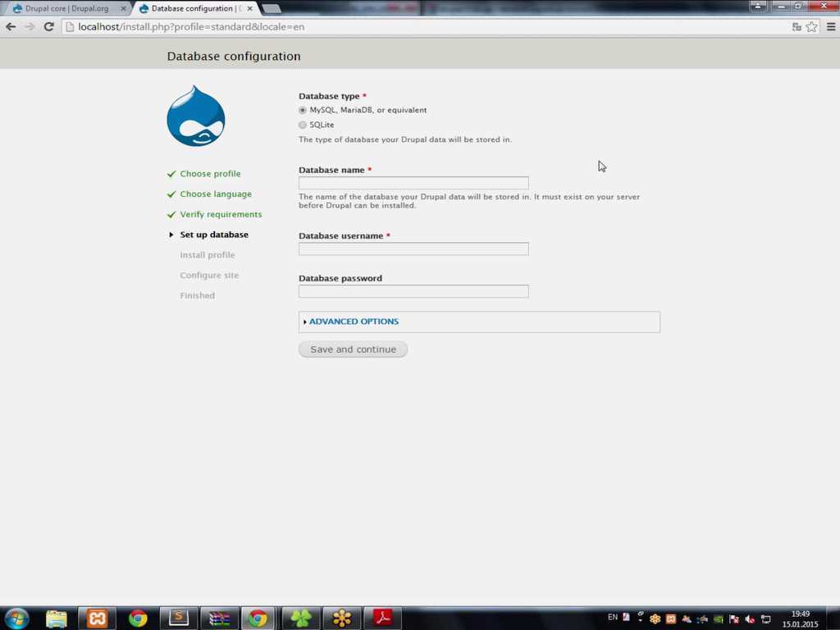Click the Database name input field
The height and width of the screenshot is (630, 840).
point(413,183)
